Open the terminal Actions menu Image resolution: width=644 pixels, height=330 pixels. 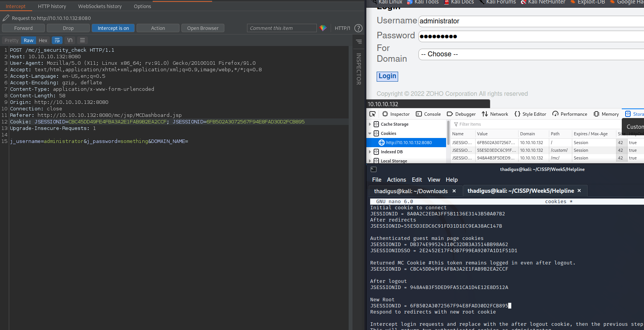[x=396, y=180]
